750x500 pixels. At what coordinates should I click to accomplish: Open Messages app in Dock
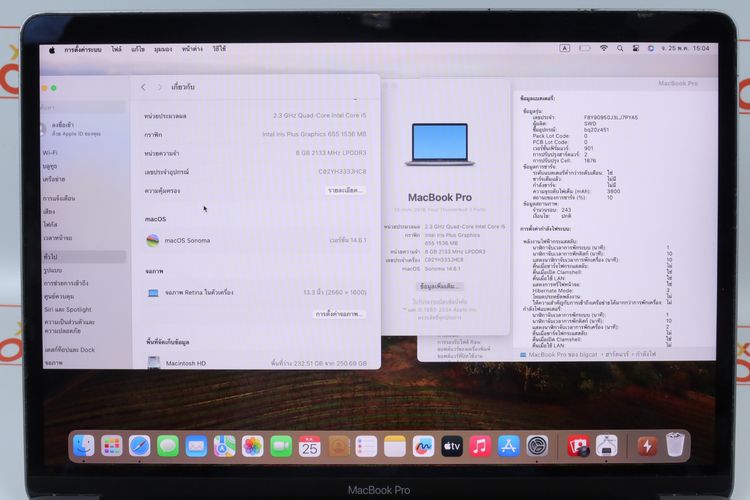pyautogui.click(x=168, y=446)
